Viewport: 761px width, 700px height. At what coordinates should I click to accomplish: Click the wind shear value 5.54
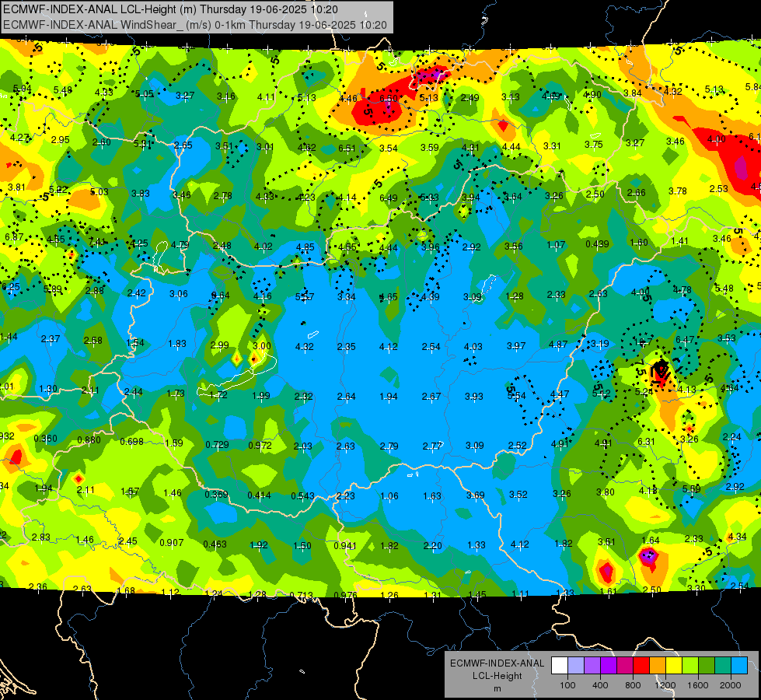pos(516,396)
